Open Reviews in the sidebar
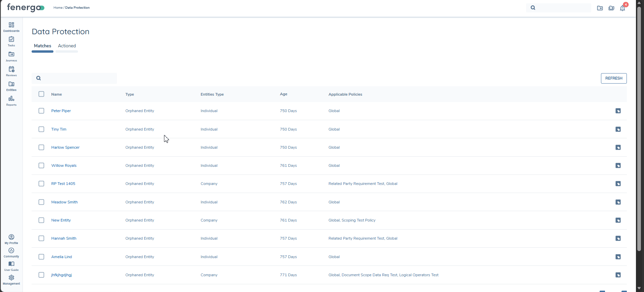This screenshot has height=292, width=644. pyautogui.click(x=11, y=71)
